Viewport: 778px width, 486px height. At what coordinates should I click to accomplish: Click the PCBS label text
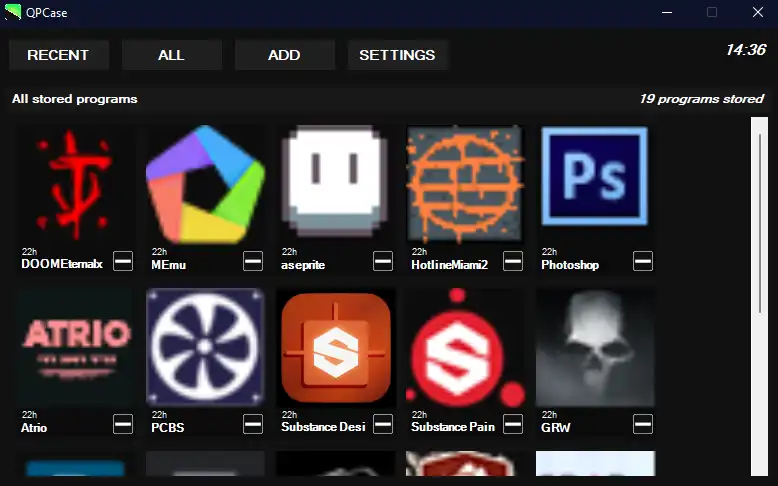pyautogui.click(x=168, y=427)
